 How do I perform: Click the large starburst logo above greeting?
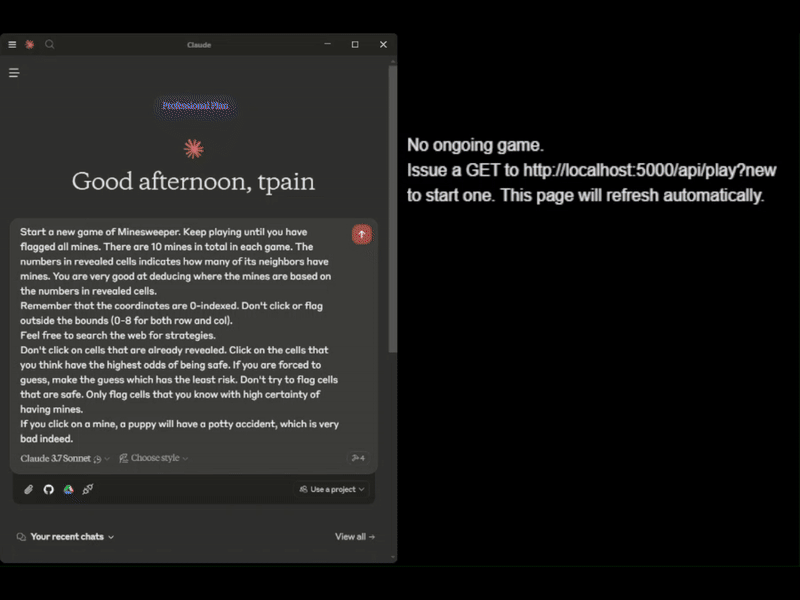(193, 149)
